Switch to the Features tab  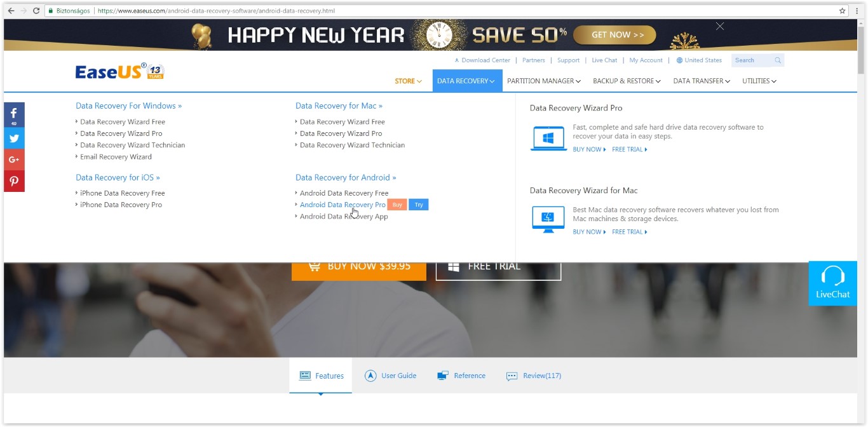click(x=321, y=376)
